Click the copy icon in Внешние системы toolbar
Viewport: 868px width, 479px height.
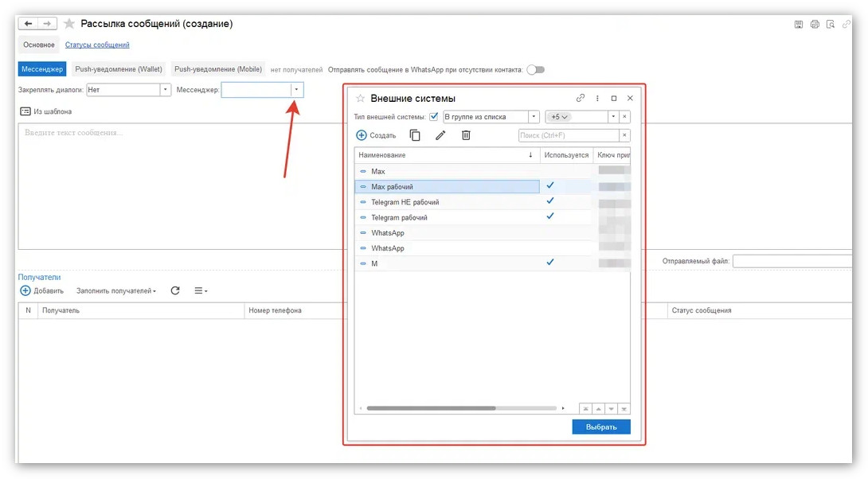tap(415, 135)
